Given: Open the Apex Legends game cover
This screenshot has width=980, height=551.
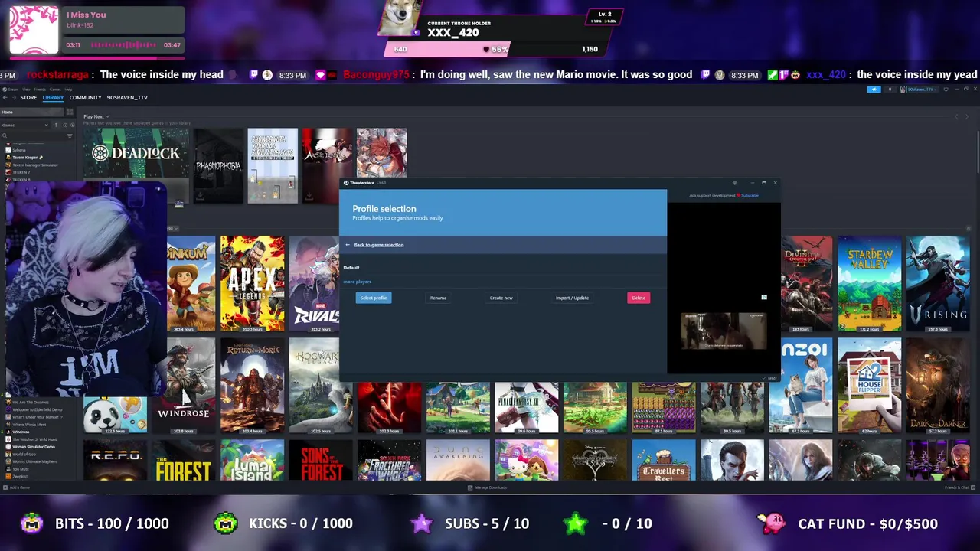Looking at the screenshot, I should point(253,283).
